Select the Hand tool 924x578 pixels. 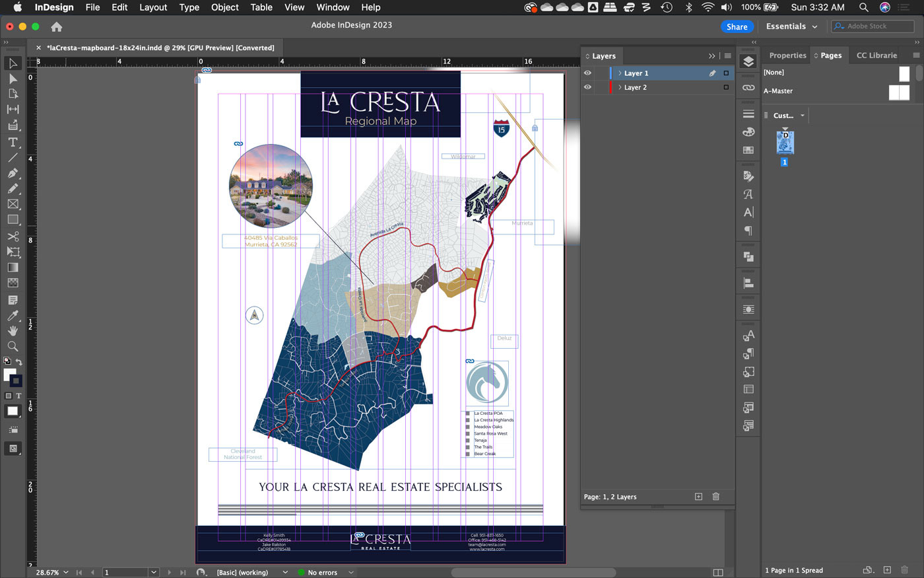tap(13, 330)
